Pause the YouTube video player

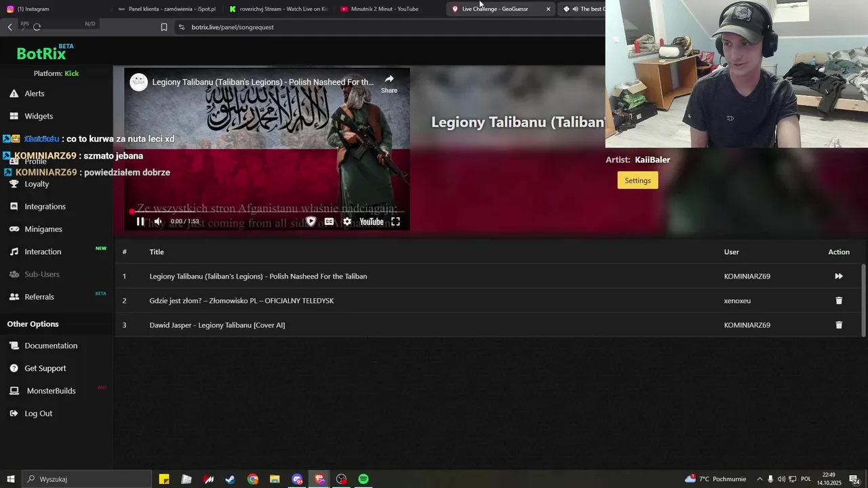coord(140,221)
